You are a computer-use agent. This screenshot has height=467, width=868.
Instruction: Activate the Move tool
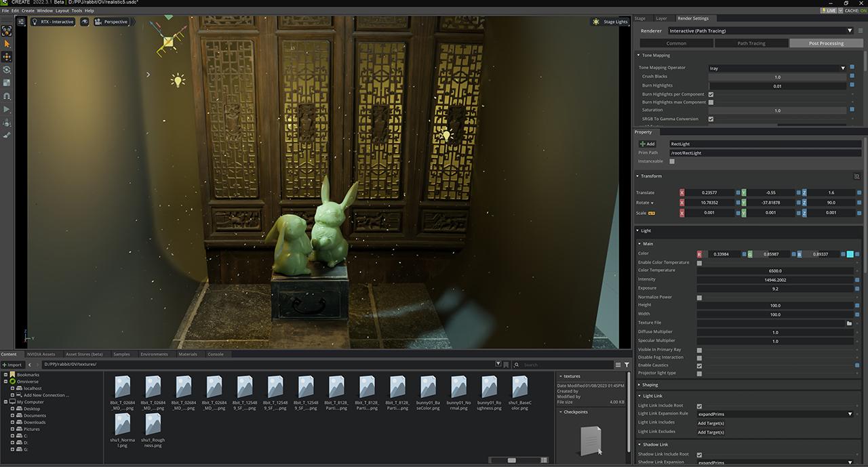click(x=7, y=57)
